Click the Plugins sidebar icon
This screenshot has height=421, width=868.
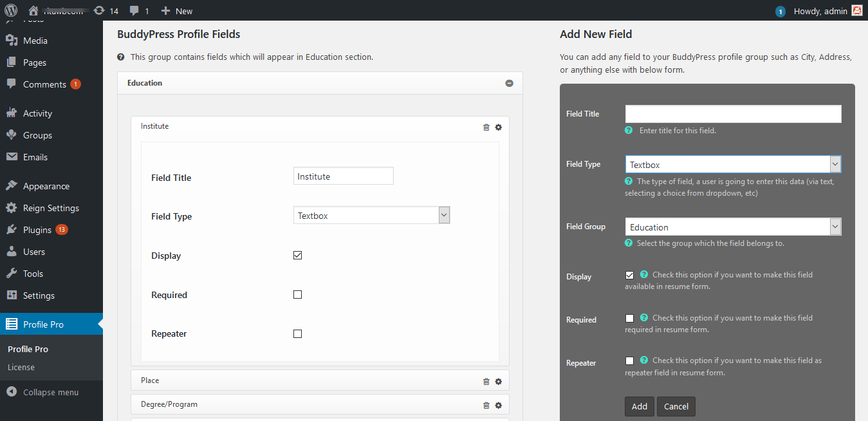pos(12,230)
